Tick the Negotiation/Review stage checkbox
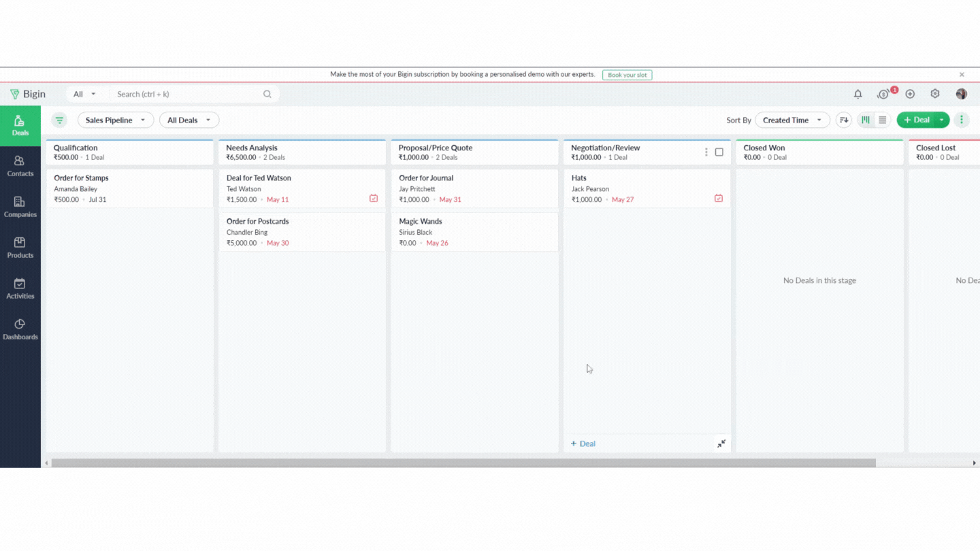The height and width of the screenshot is (551, 980). pos(719,152)
